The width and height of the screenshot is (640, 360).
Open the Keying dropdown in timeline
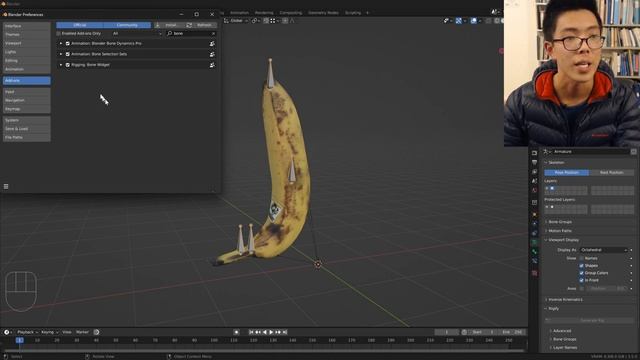(x=50, y=332)
